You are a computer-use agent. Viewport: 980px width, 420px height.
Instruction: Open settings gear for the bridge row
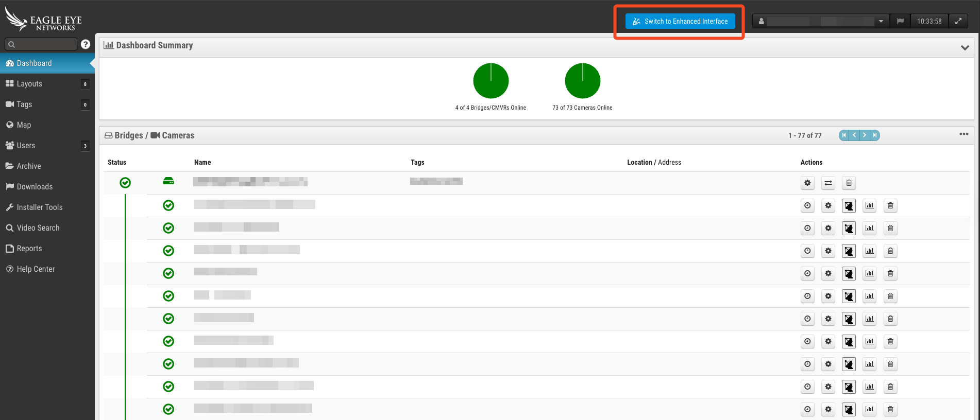[x=807, y=183]
